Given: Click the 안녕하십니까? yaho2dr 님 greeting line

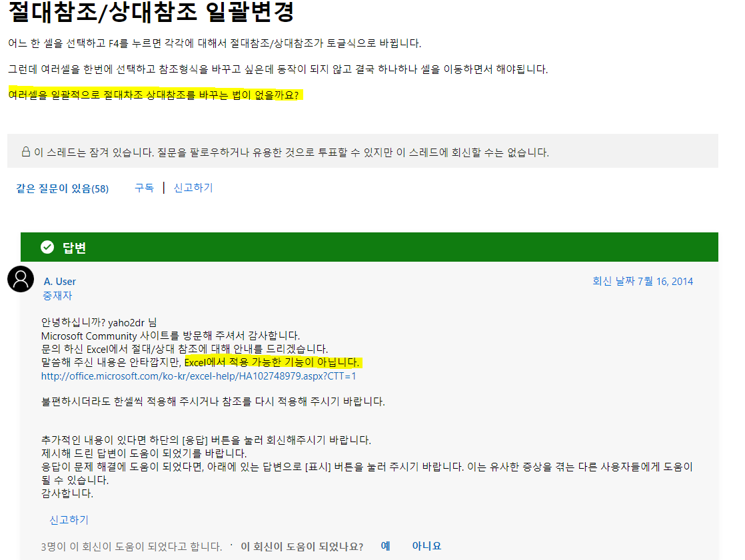Looking at the screenshot, I should point(99,323).
